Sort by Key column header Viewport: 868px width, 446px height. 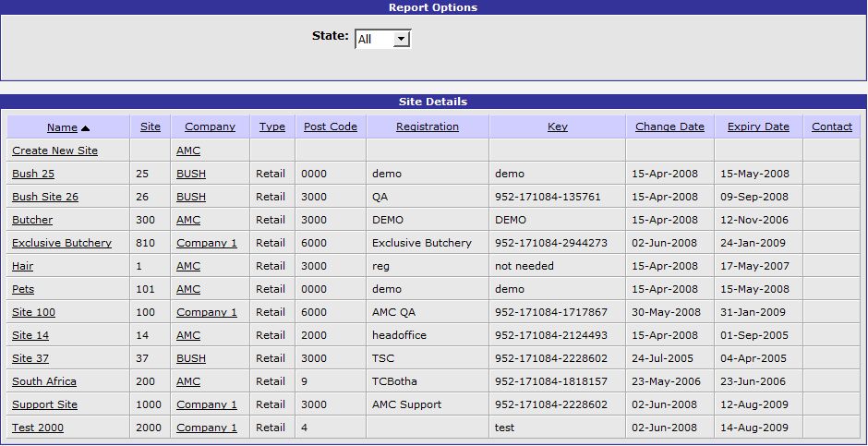tap(558, 127)
